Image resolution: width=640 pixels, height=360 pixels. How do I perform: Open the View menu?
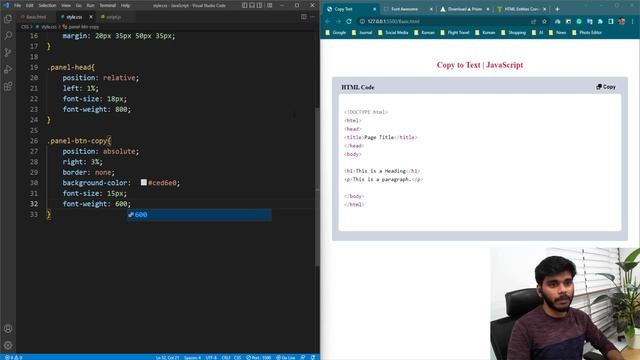(x=66, y=5)
